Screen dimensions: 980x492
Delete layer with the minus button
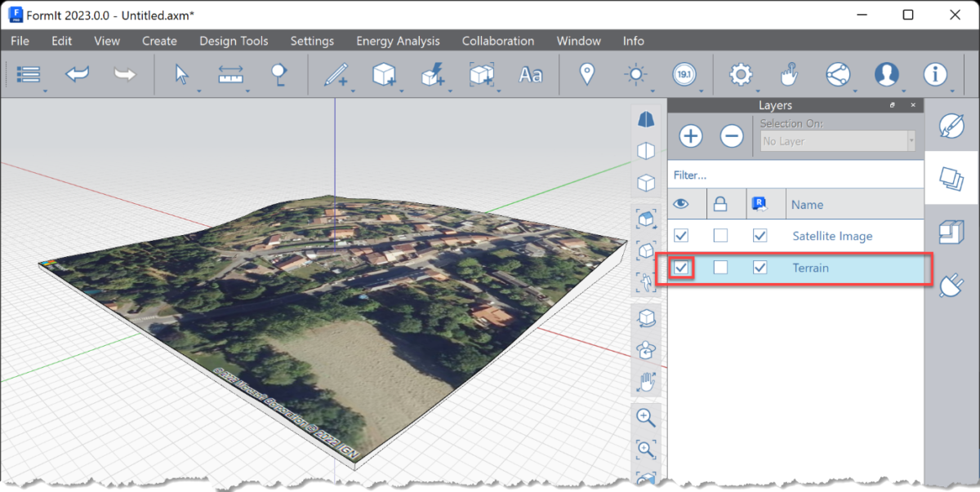coord(732,135)
